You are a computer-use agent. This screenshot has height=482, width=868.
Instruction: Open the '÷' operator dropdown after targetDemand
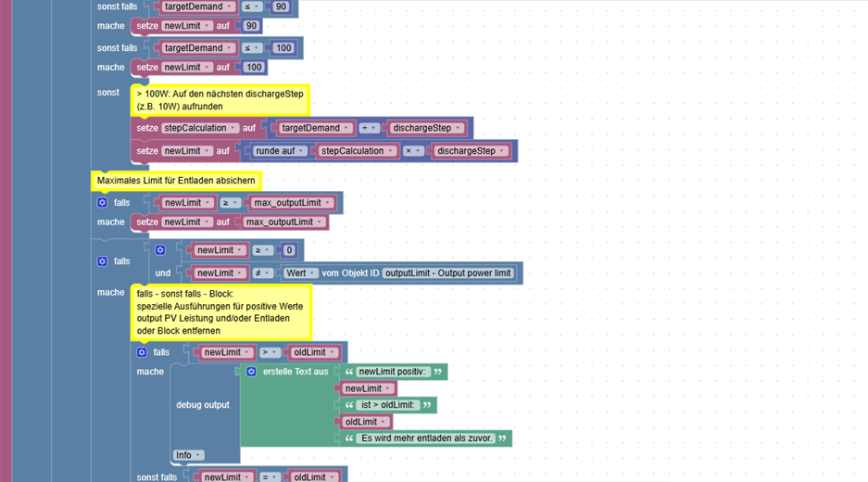[369, 128]
